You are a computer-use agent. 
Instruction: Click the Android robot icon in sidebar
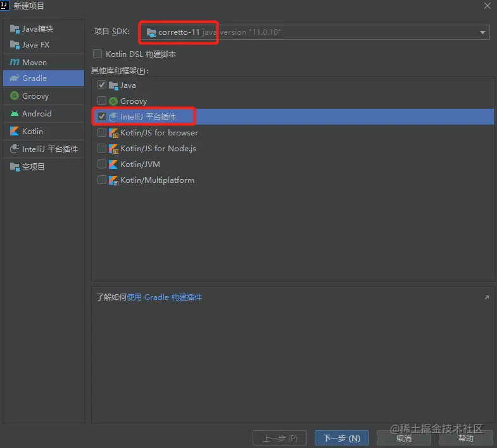[x=15, y=113]
